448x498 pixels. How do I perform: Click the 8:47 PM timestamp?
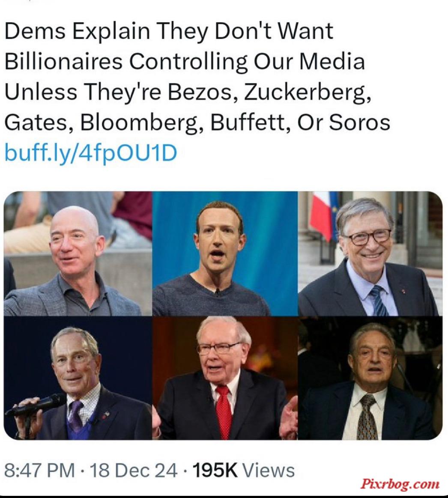click(x=40, y=470)
